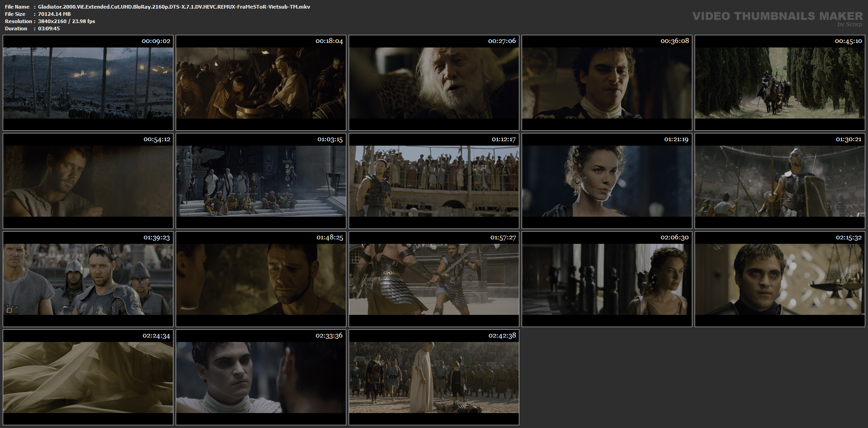This screenshot has width=868, height=428.
Task: Select the thumbnail stamped 02:33:36
Action: pos(261,377)
